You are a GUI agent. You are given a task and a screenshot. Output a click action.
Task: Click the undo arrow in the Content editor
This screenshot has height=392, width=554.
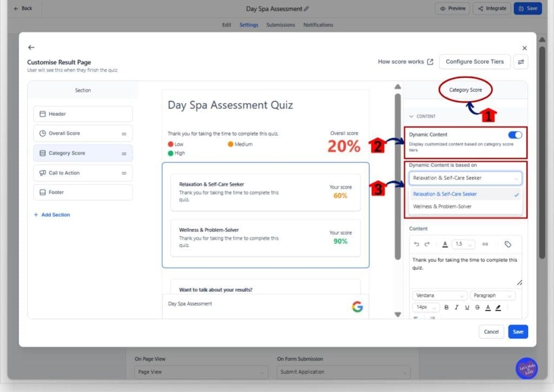[x=417, y=244]
